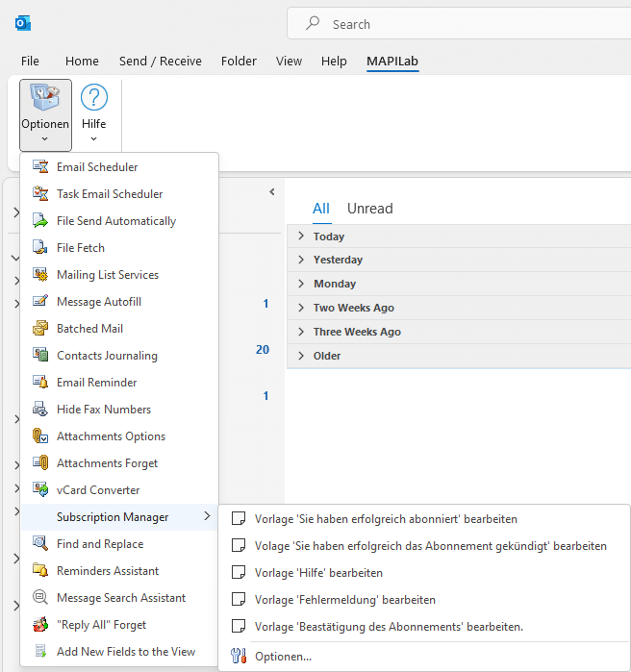Expand the Yesterday message group

point(301,260)
